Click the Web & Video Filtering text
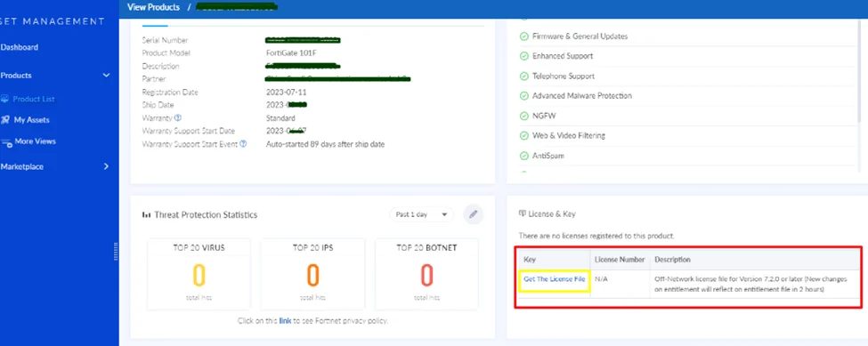Screen dimensions: 868x346 (569, 136)
